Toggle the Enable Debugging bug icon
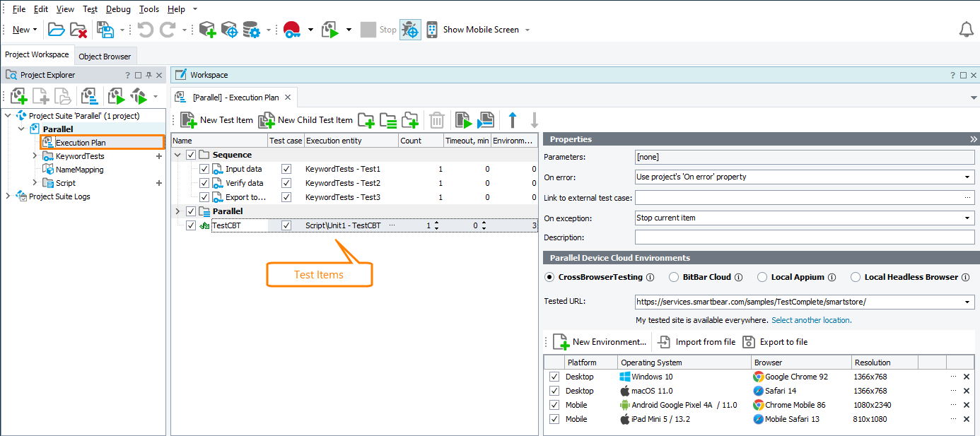Image resolution: width=980 pixels, height=436 pixels. click(x=410, y=30)
